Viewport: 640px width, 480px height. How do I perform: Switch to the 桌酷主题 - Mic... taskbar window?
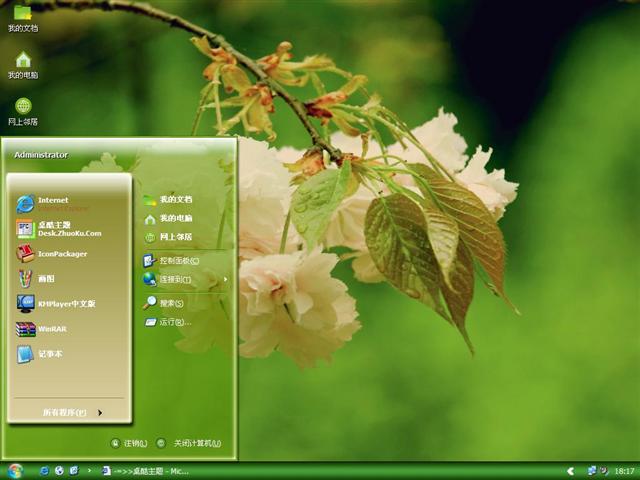click(145, 471)
